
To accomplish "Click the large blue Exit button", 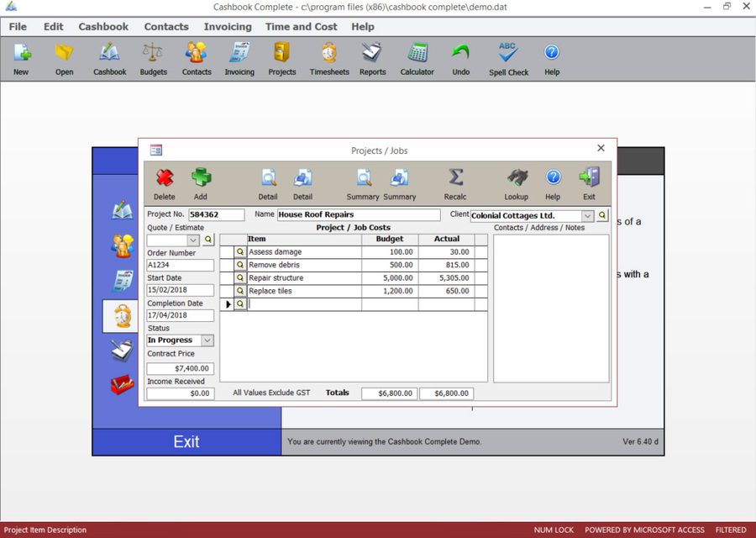I will (186, 441).
